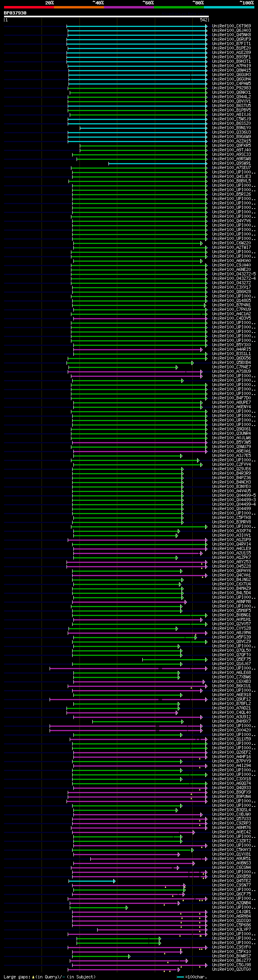Screen dimensions: 258x980
Task: Select label UniRef100_C9JA40
Action: 231,265
